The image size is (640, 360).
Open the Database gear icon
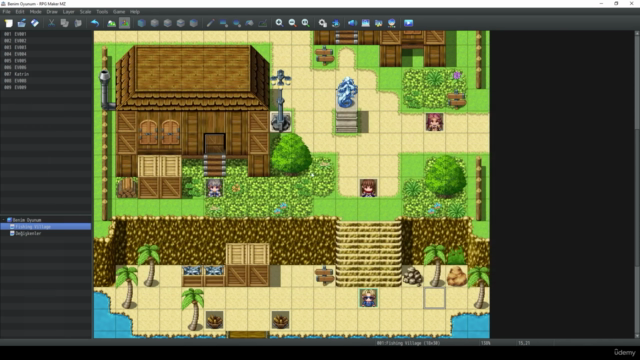click(x=322, y=23)
